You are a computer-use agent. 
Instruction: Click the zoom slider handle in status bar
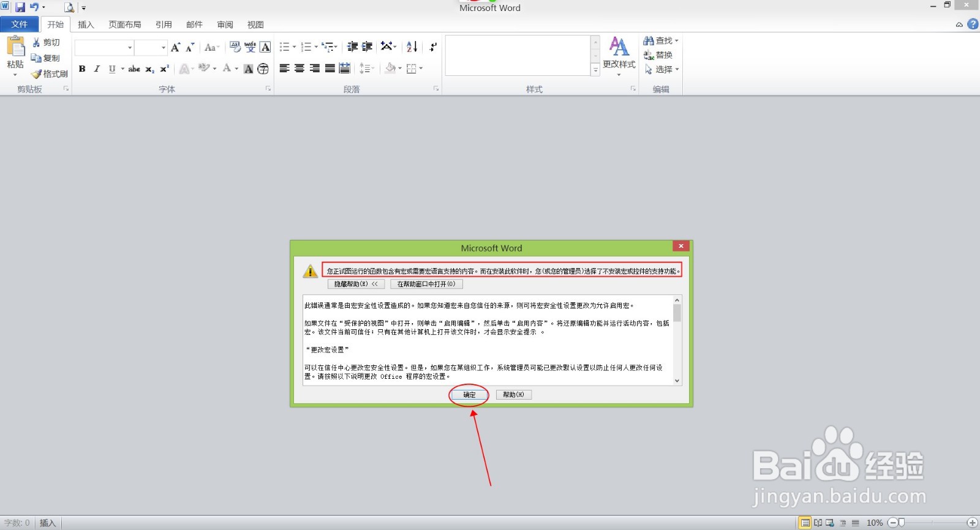point(901,523)
